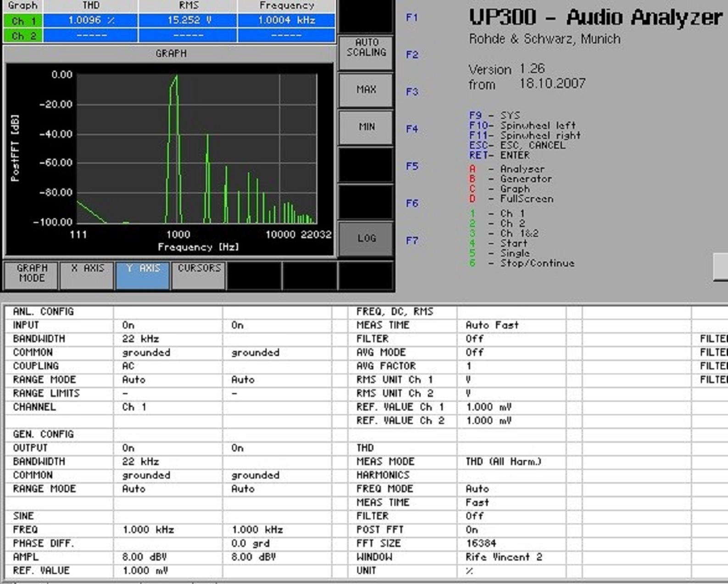Viewport: 728px width, 584px height.
Task: Click the D - FullScreen shortcut text
Action: click(x=511, y=199)
